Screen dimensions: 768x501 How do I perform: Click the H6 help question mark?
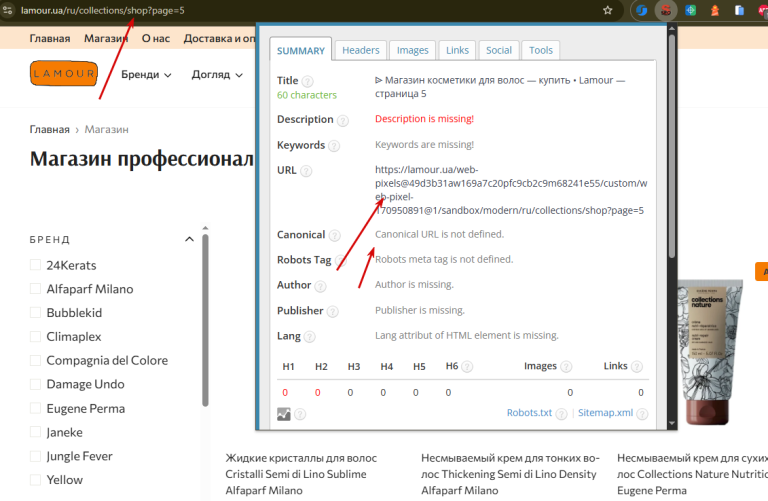point(467,367)
